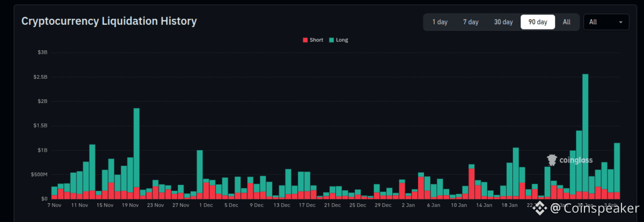
Task: Click the Cryptocurrency Liquidation History title
Action: 109,21
